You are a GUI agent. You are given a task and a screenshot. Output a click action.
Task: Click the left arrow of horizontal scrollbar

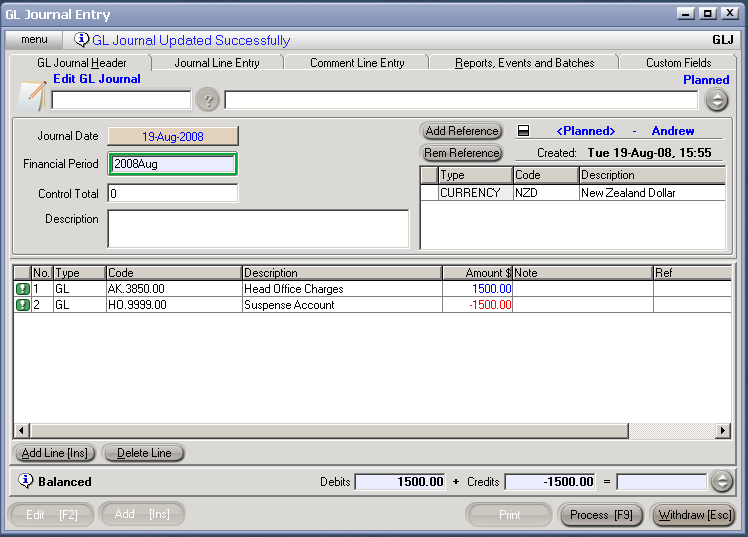point(21,431)
